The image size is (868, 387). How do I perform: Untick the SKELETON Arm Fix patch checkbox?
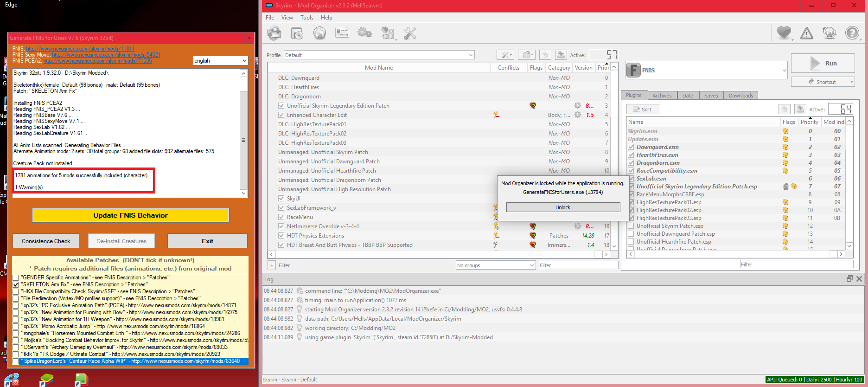coord(16,284)
